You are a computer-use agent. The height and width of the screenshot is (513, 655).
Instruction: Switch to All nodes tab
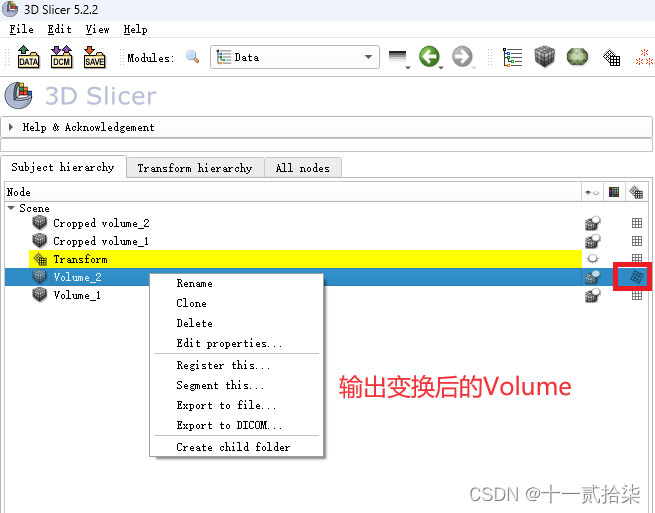(x=302, y=168)
